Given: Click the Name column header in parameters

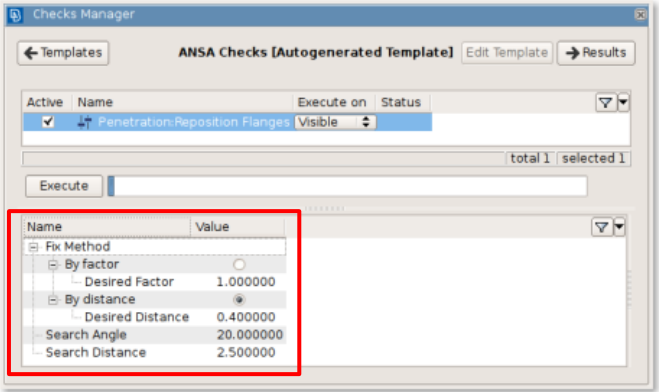Looking at the screenshot, I should coord(107,227).
